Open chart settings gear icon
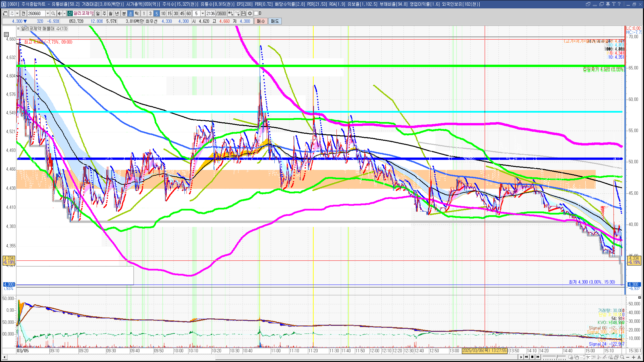The width and height of the screenshot is (644, 362). tap(250, 13)
